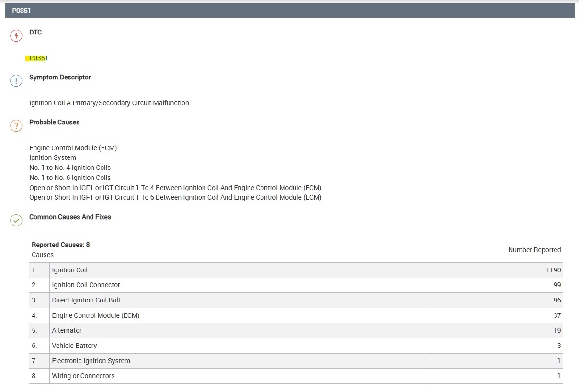The height and width of the screenshot is (392, 579).
Task: Click the P0351 title bar header
Action: click(x=290, y=11)
